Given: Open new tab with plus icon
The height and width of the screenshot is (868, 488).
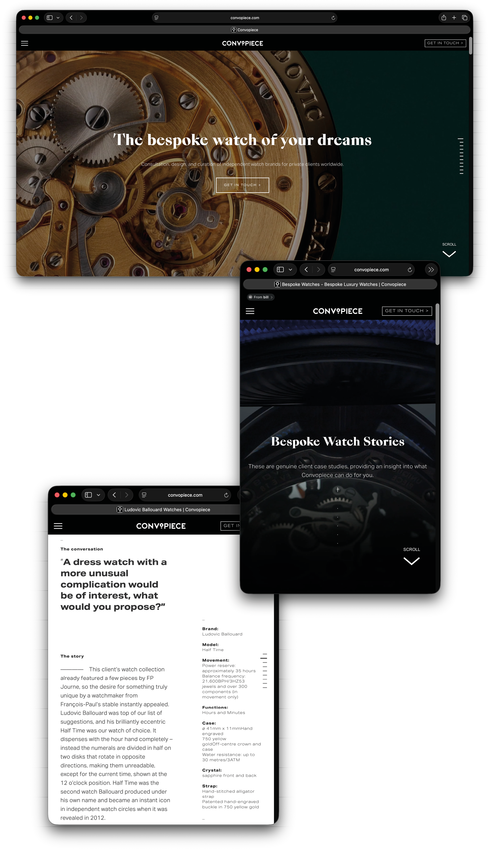Looking at the screenshot, I should click(x=454, y=18).
